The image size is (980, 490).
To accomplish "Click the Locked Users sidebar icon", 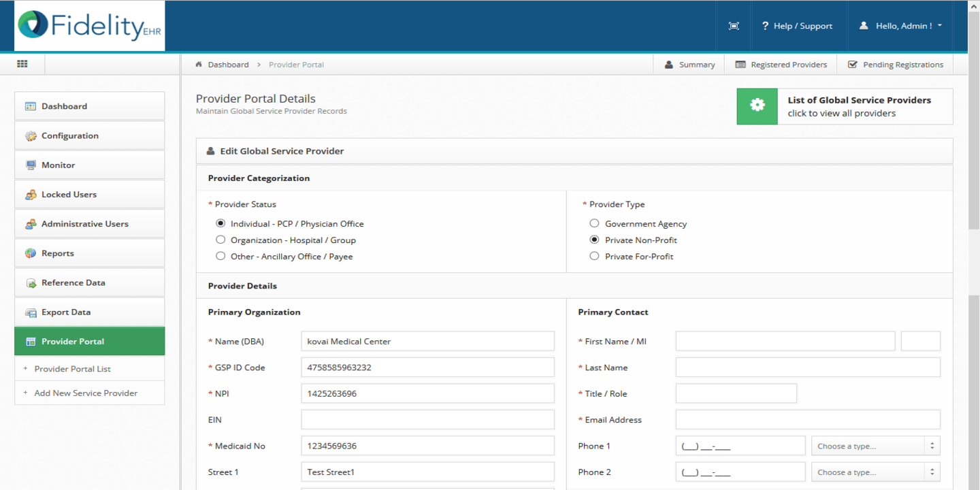I will (31, 195).
